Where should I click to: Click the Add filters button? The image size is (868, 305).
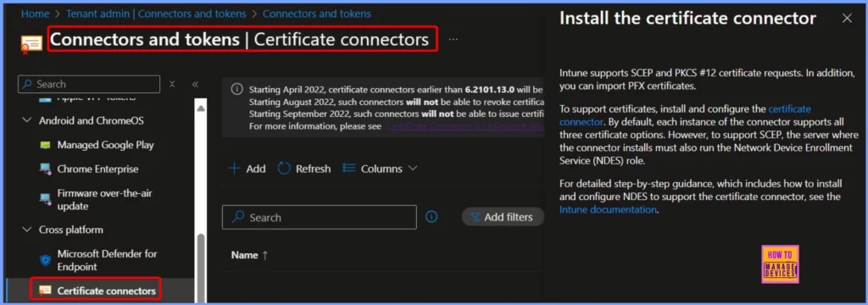coord(503,218)
